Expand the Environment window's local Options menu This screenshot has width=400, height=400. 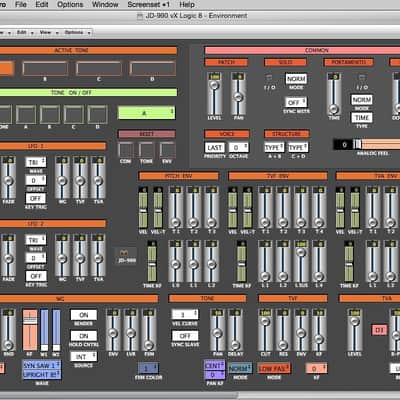[77, 32]
